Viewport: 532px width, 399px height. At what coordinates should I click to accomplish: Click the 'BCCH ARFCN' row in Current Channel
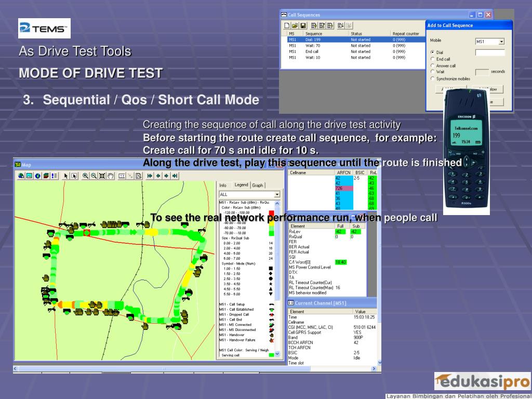332,343
